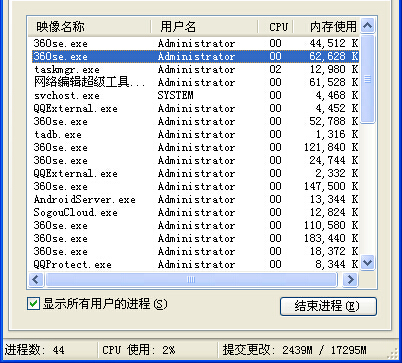402x363 pixels.
Task: Select 360se.exe row using 110,580 K
Action: coord(195,225)
